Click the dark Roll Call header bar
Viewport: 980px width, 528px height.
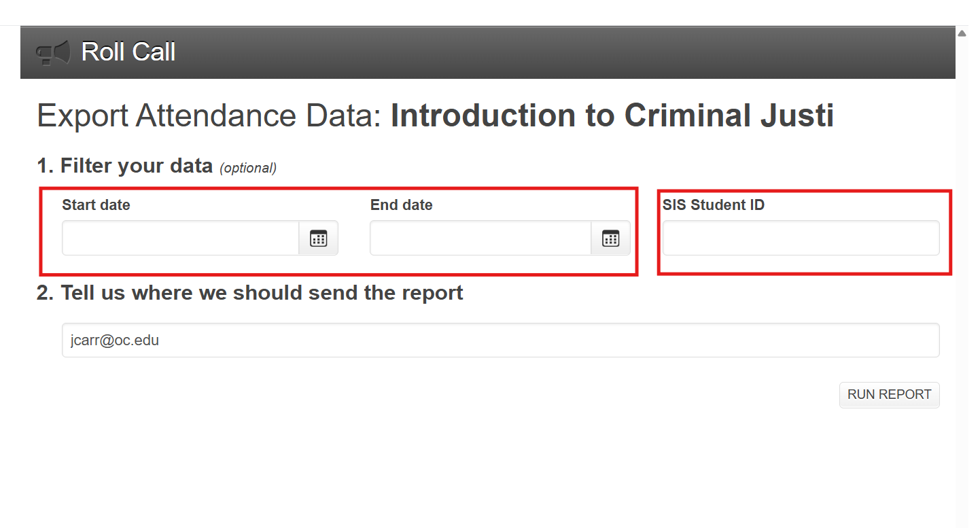pos(488,52)
